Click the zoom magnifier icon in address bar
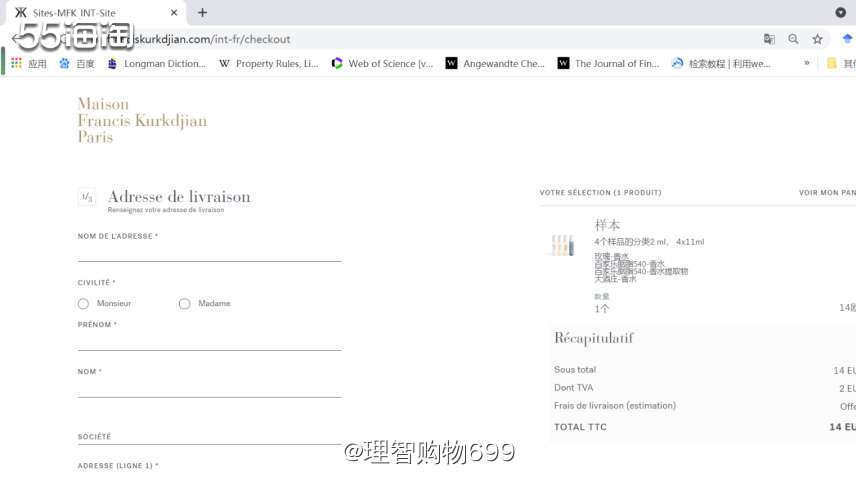Screen dimensions: 856x490 click(793, 39)
